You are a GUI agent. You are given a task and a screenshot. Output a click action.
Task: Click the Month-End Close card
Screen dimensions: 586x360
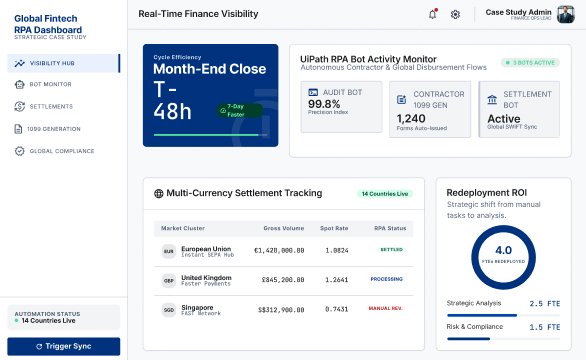[x=210, y=95]
